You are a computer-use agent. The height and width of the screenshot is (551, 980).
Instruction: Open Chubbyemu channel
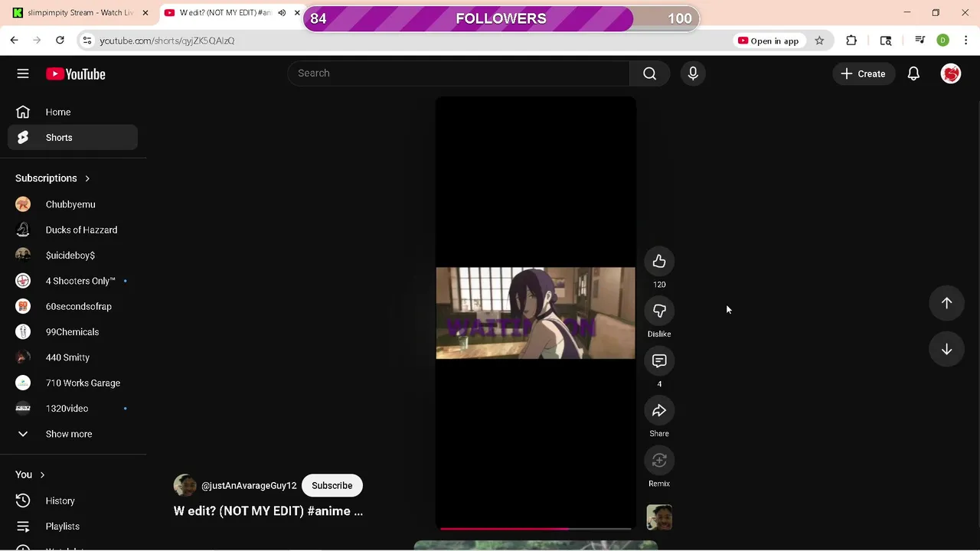click(x=73, y=204)
